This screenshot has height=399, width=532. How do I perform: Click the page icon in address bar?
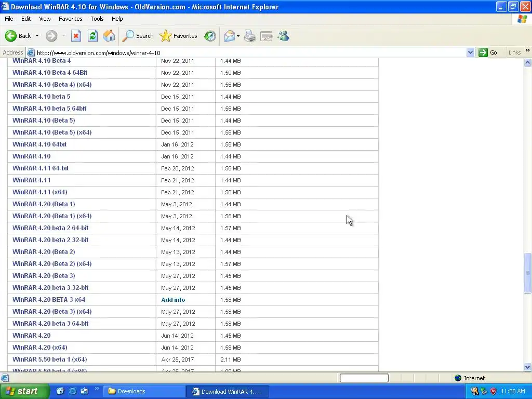(x=31, y=52)
